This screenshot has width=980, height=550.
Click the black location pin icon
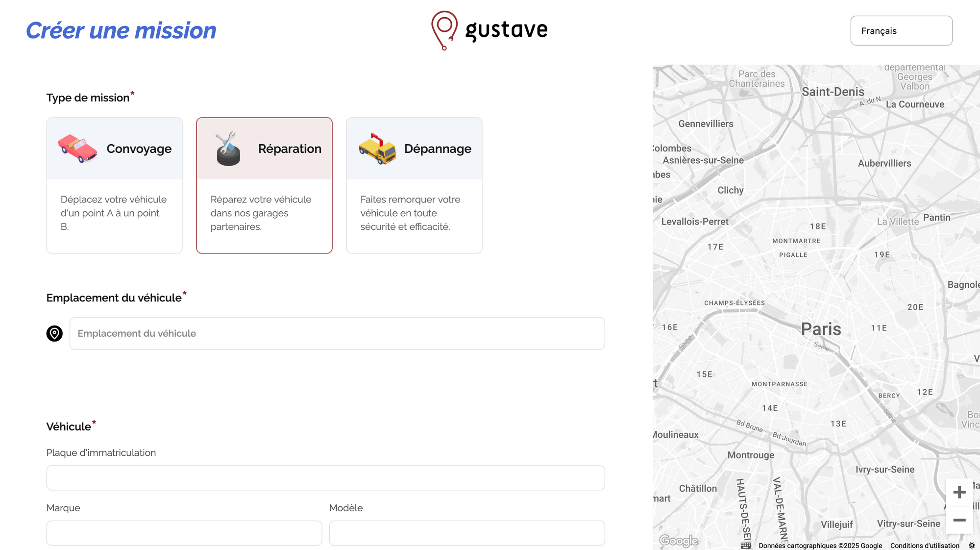(x=54, y=333)
